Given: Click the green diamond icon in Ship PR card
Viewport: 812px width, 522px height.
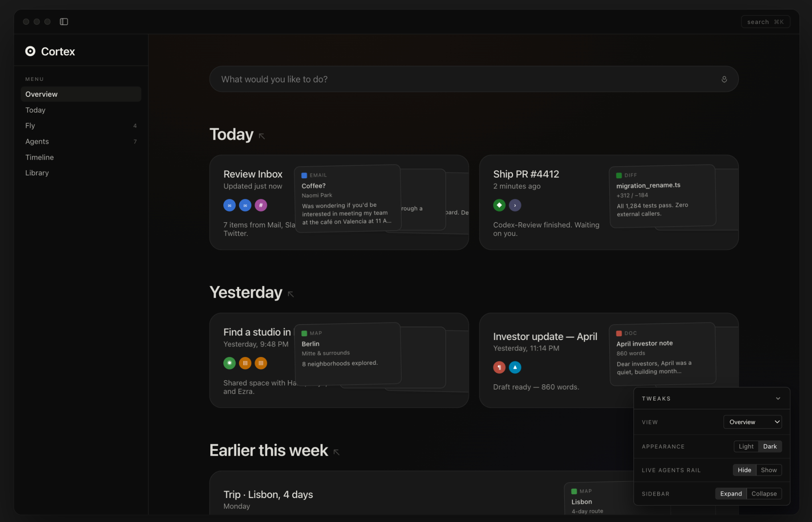Looking at the screenshot, I should (x=499, y=205).
